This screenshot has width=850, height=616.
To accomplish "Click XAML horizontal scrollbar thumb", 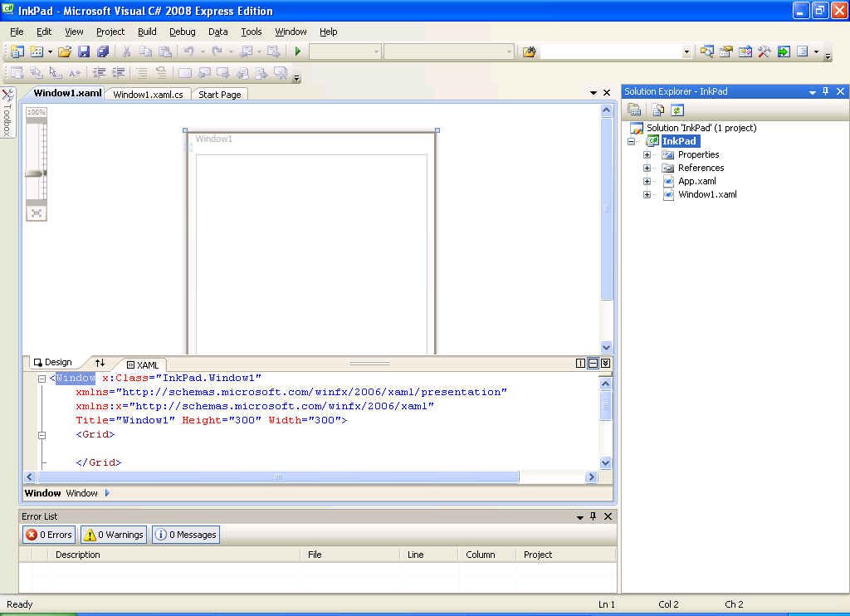I will click(278, 477).
